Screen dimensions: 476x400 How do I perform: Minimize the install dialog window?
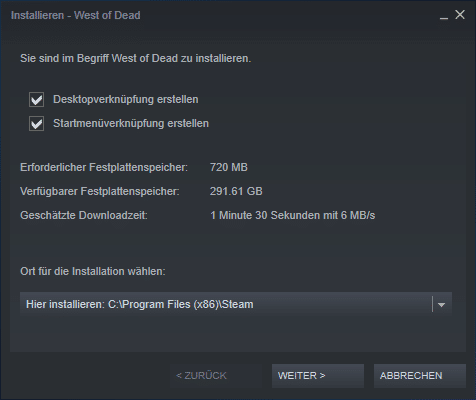(x=444, y=15)
